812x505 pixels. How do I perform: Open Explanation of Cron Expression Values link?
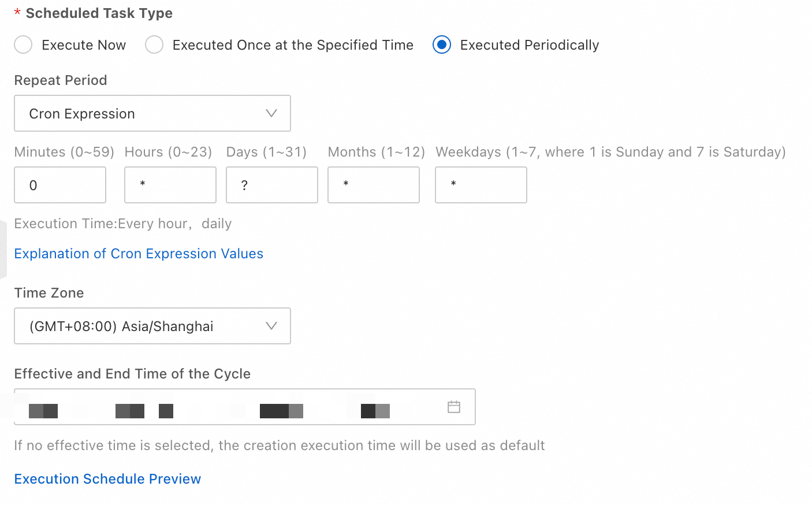coord(139,254)
